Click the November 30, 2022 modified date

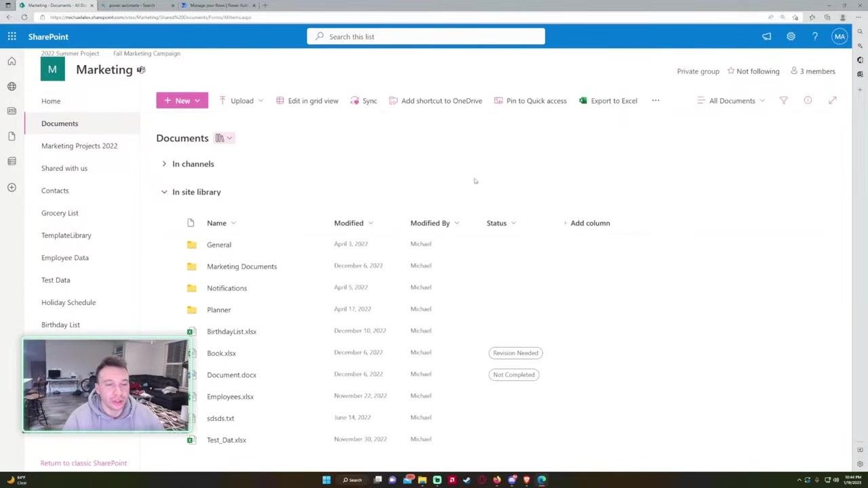pos(360,439)
